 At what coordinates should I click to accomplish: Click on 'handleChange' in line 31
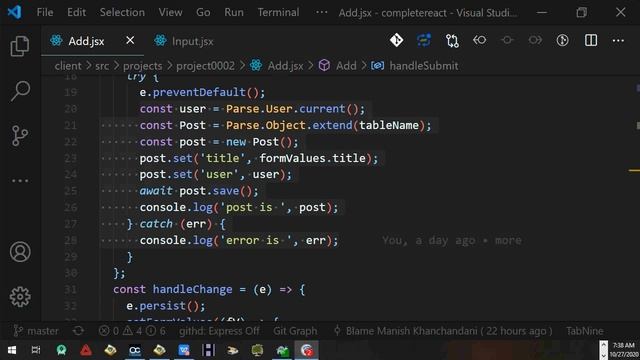192,289
